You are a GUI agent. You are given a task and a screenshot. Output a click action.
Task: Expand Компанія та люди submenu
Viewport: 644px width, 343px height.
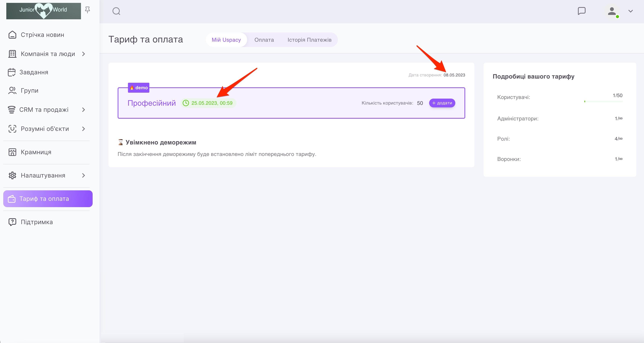pyautogui.click(x=83, y=54)
